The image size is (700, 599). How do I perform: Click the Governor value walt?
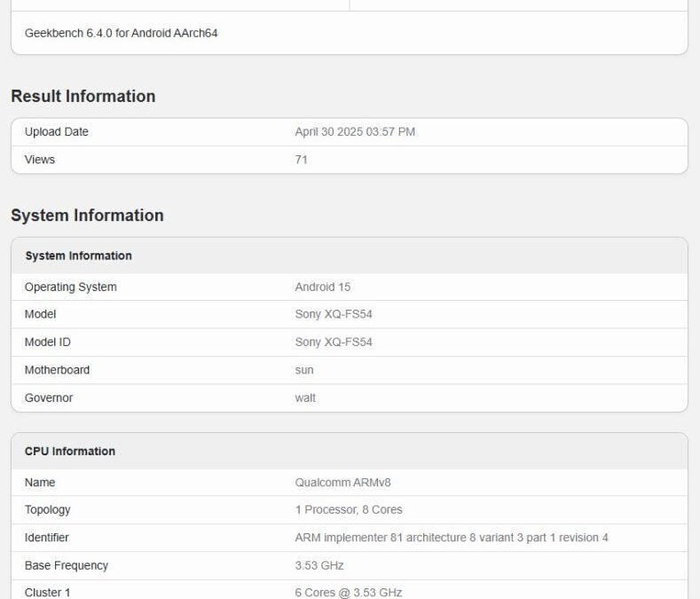coord(305,398)
